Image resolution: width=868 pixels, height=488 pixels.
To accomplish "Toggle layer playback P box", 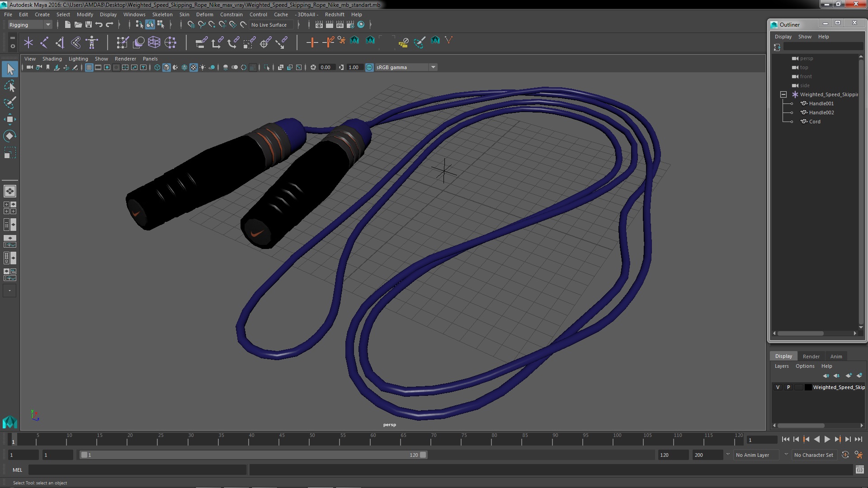I will [788, 388].
